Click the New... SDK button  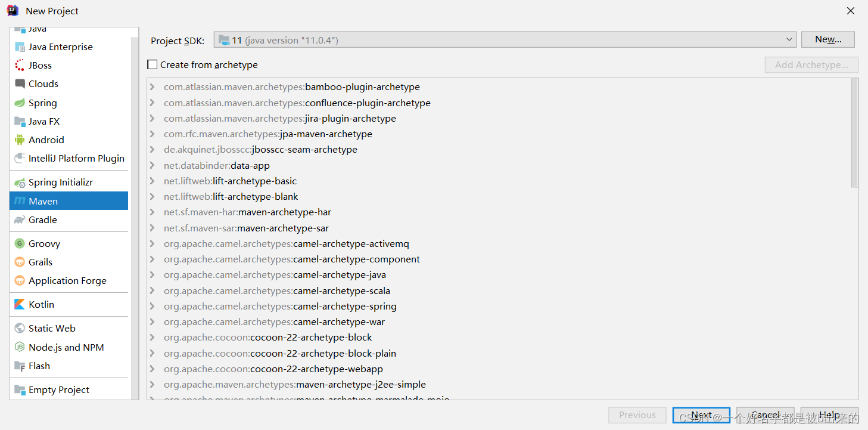click(x=828, y=39)
